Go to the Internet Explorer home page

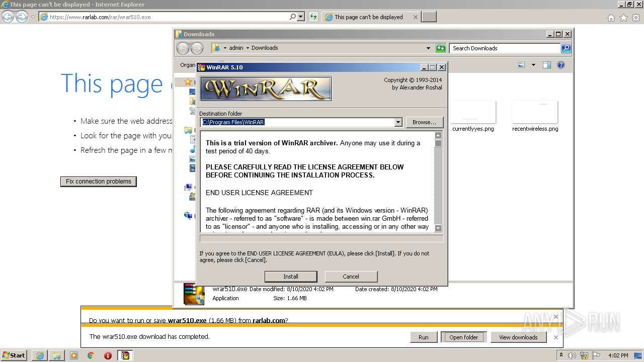[x=611, y=18]
